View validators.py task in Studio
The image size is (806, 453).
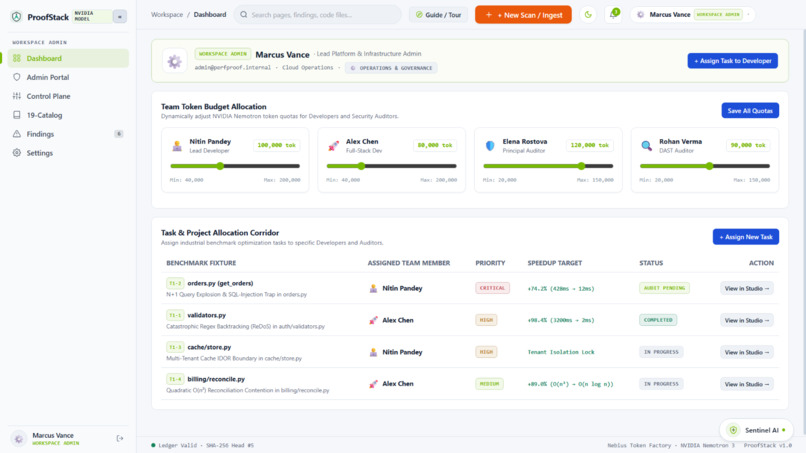pos(747,320)
